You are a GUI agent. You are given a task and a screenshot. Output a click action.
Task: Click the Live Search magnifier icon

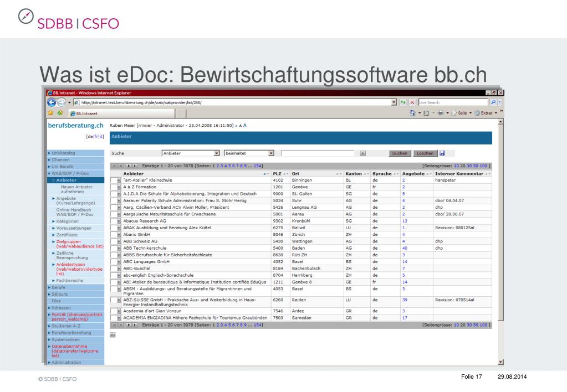point(493,102)
